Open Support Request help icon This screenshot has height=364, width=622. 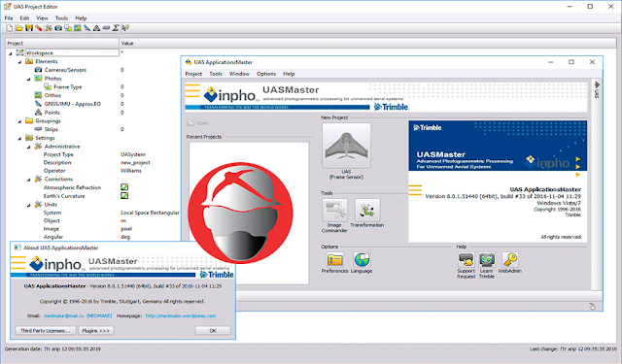click(466, 260)
